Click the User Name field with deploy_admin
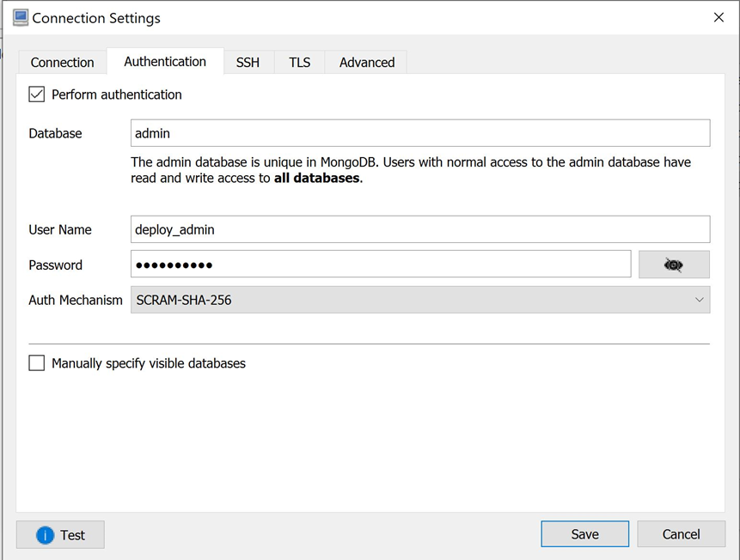 tap(419, 229)
